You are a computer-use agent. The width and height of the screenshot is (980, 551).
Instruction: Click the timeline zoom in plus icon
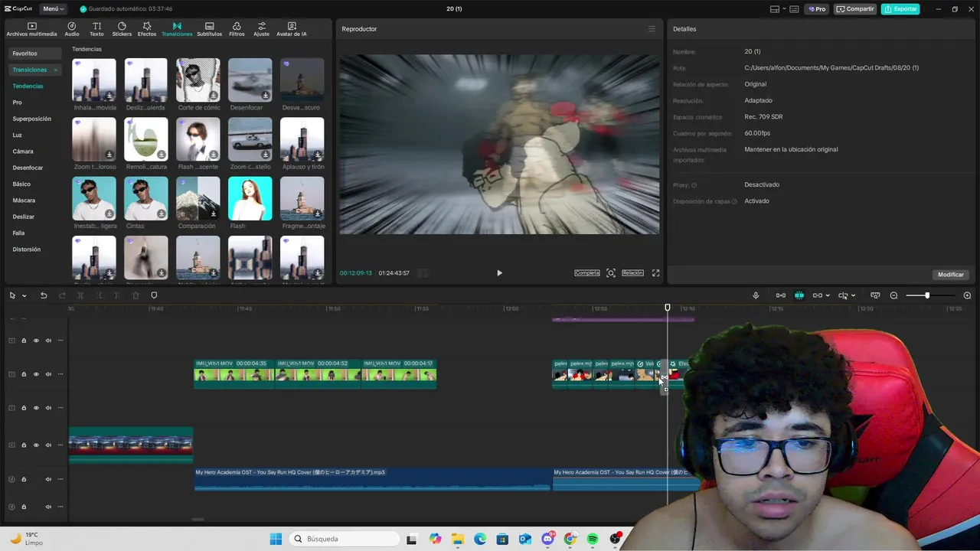(967, 295)
